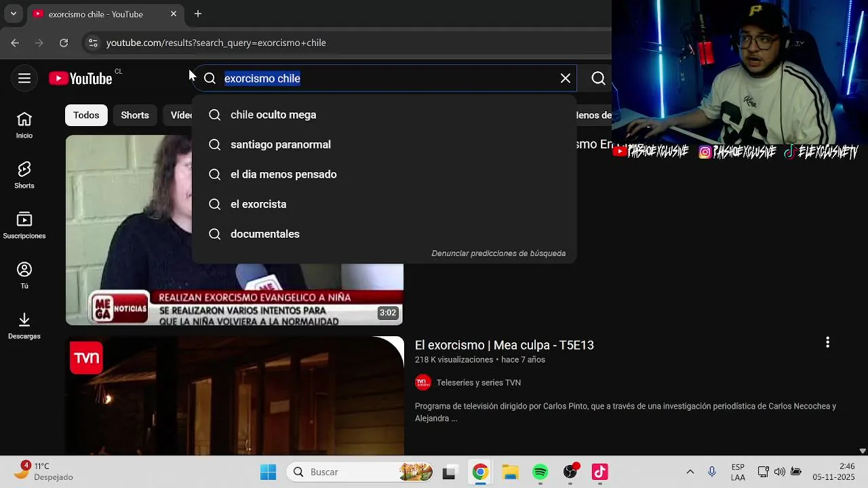This screenshot has height=488, width=868.
Task: Click the TVN channel avatar icon
Action: (x=423, y=383)
